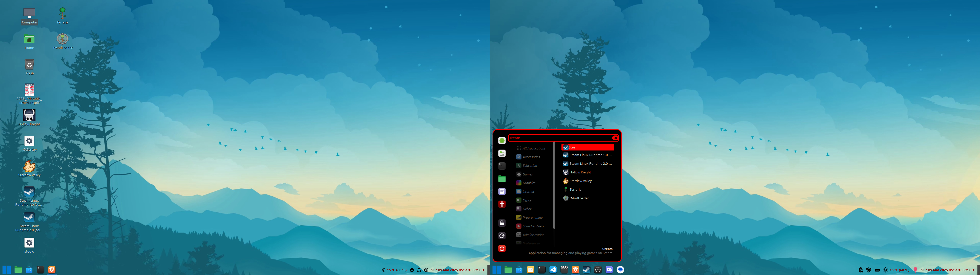The width and height of the screenshot is (980, 275).
Task: Open the date and time calendar applet
Action: (948, 270)
